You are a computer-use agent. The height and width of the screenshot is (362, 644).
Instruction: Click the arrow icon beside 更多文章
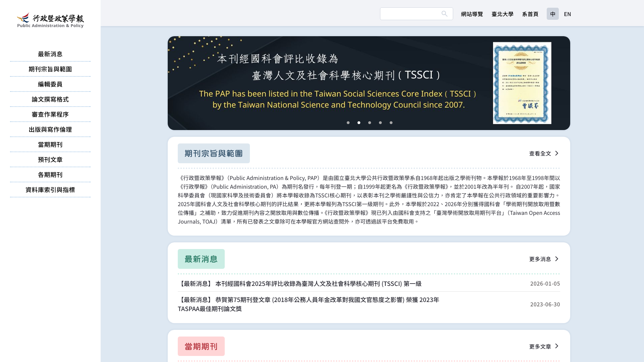[557, 346]
